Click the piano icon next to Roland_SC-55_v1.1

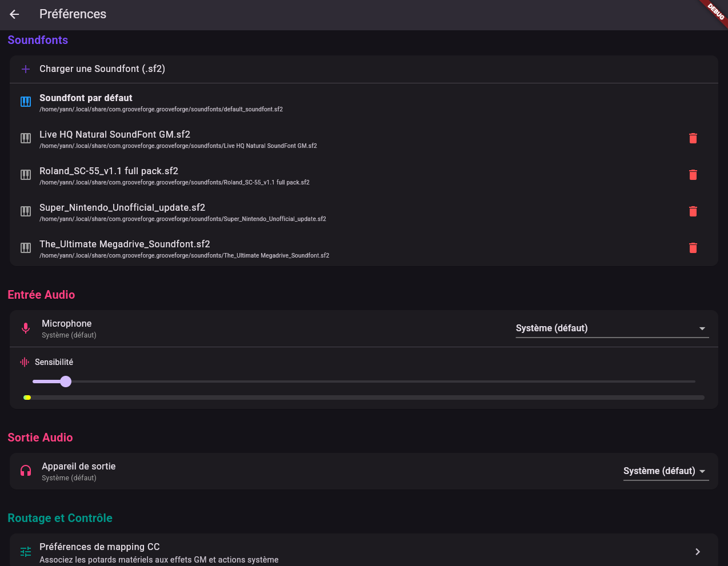pos(25,175)
